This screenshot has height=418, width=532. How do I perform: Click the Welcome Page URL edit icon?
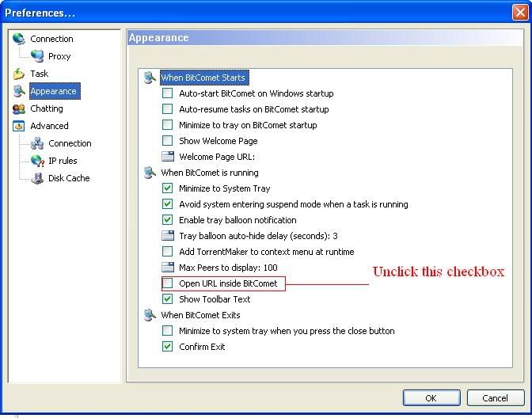168,157
